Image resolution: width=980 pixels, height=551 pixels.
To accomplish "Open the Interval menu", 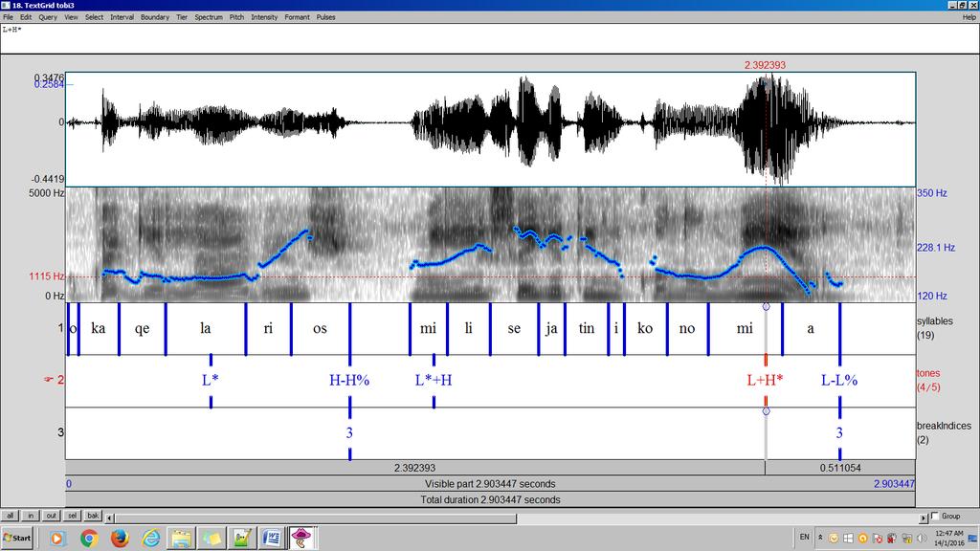I will click(x=122, y=17).
